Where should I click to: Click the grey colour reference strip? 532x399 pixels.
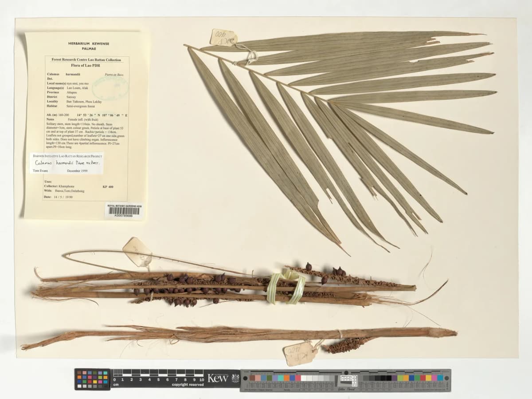pyautogui.click(x=345, y=380)
